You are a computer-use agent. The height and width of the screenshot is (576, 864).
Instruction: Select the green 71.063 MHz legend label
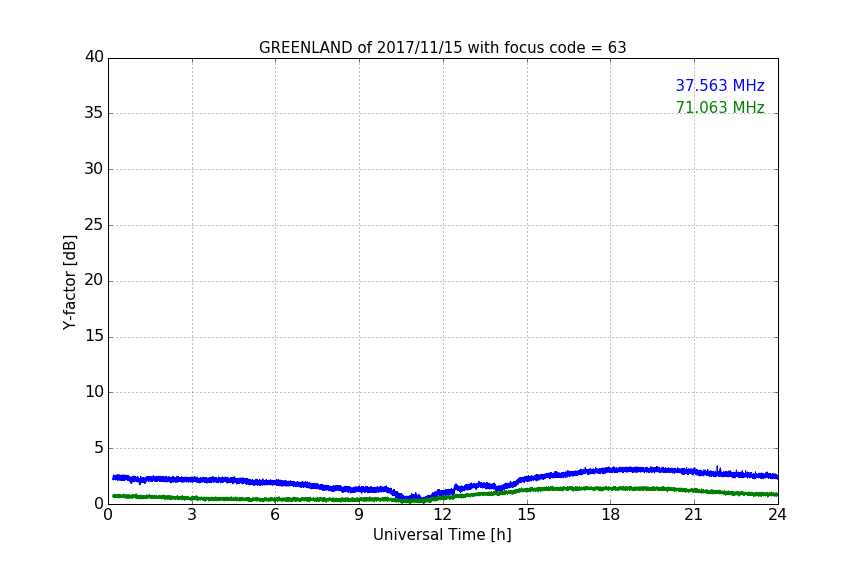[x=720, y=107]
